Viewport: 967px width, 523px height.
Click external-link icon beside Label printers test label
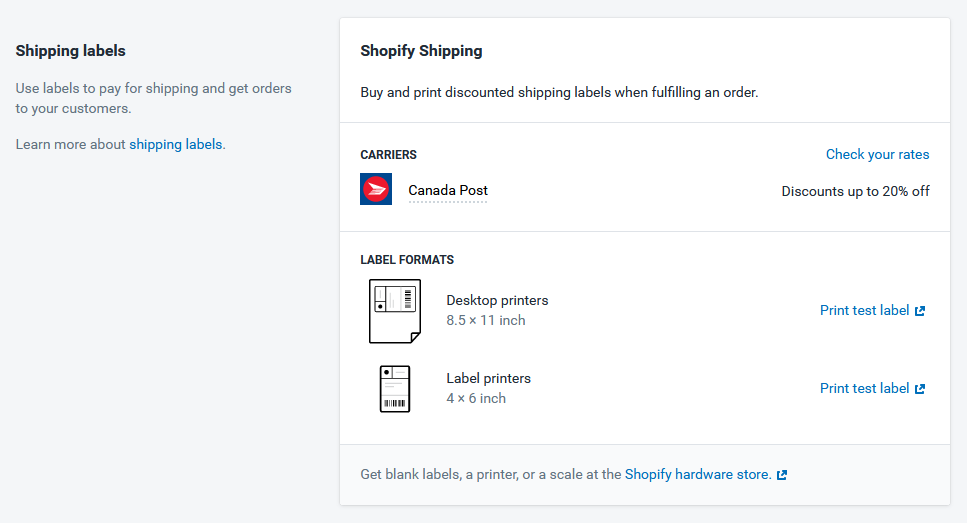pyautogui.click(x=920, y=389)
